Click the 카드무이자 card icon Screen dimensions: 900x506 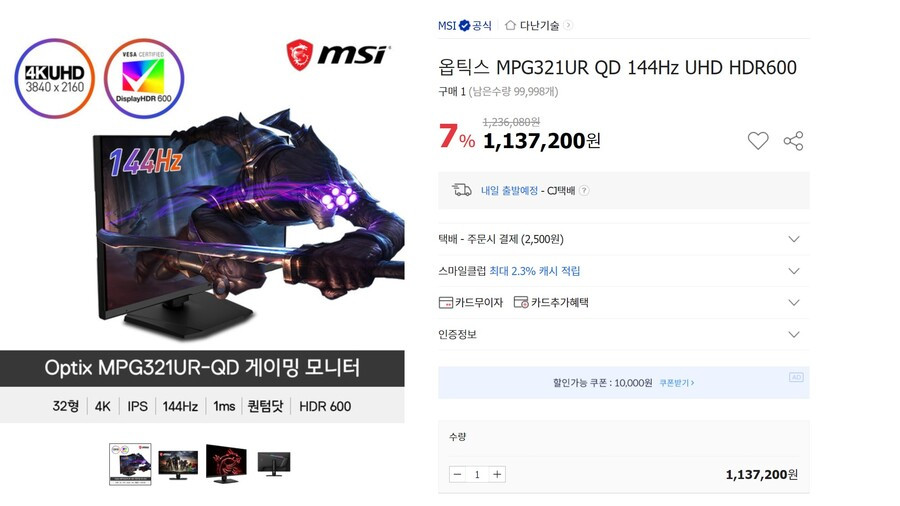[x=445, y=302]
